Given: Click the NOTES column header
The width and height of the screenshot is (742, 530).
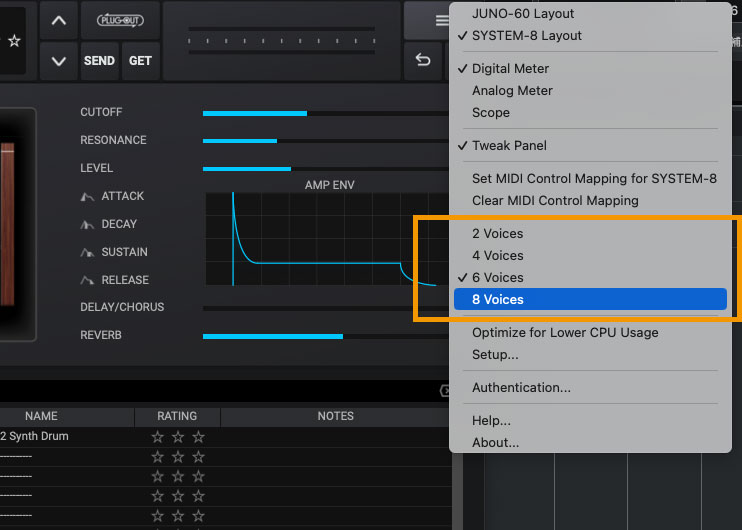Looking at the screenshot, I should point(336,416).
